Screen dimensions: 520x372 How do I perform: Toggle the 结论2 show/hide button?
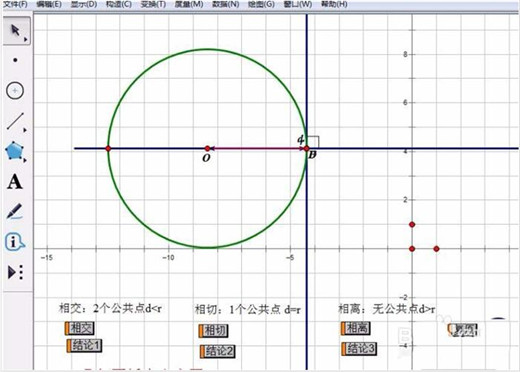coord(218,351)
